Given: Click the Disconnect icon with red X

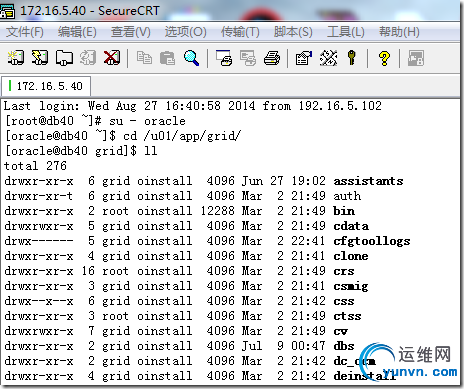Looking at the screenshot, I should pos(112,58).
